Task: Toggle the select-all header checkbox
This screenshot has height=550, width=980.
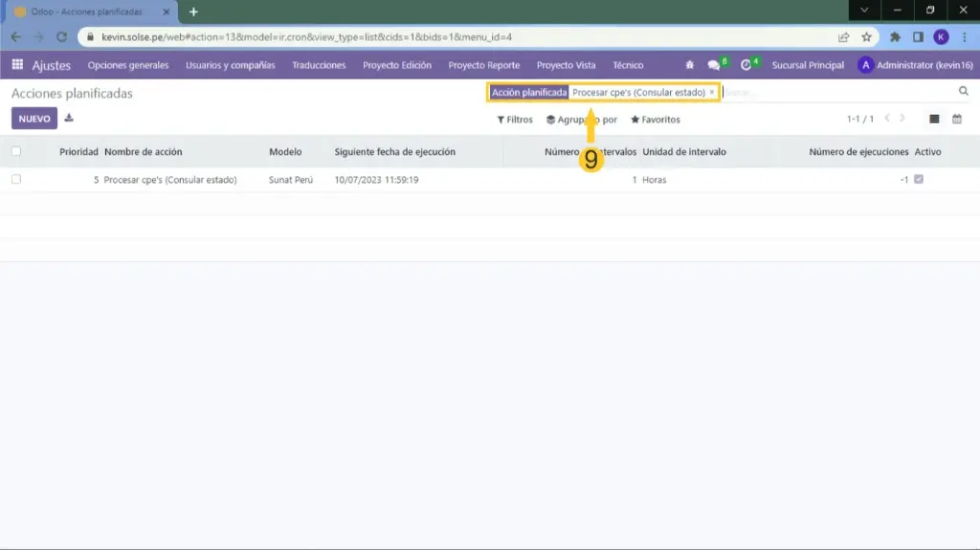Action: coord(16,151)
